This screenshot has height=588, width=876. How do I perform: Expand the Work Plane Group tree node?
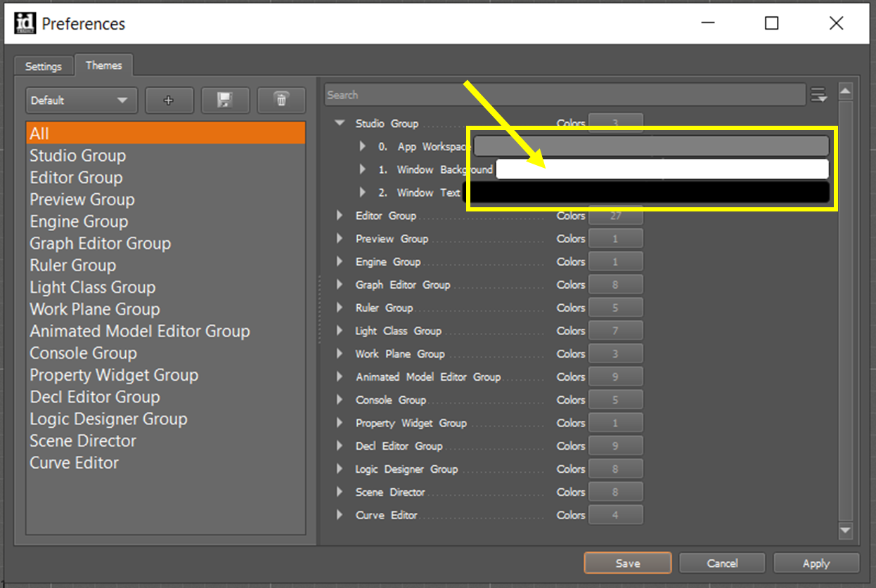pos(340,354)
